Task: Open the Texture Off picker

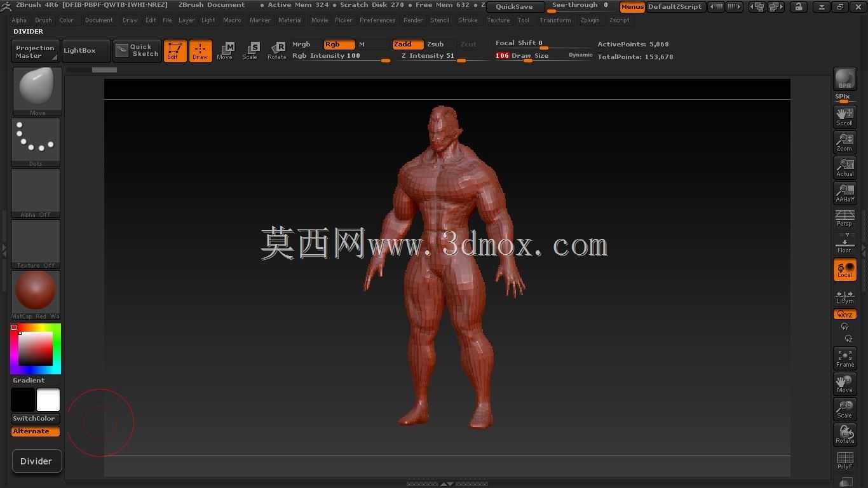Action: [x=36, y=243]
